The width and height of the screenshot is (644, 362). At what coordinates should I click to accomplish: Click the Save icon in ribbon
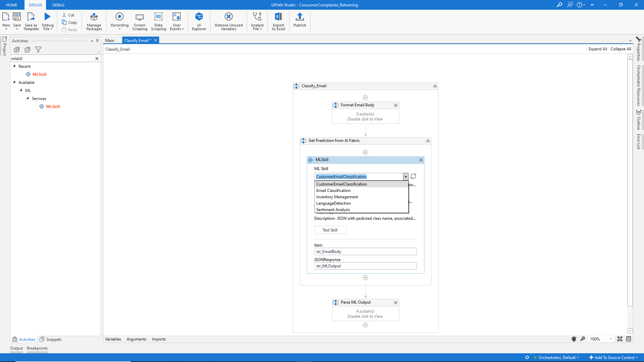pyautogui.click(x=17, y=16)
